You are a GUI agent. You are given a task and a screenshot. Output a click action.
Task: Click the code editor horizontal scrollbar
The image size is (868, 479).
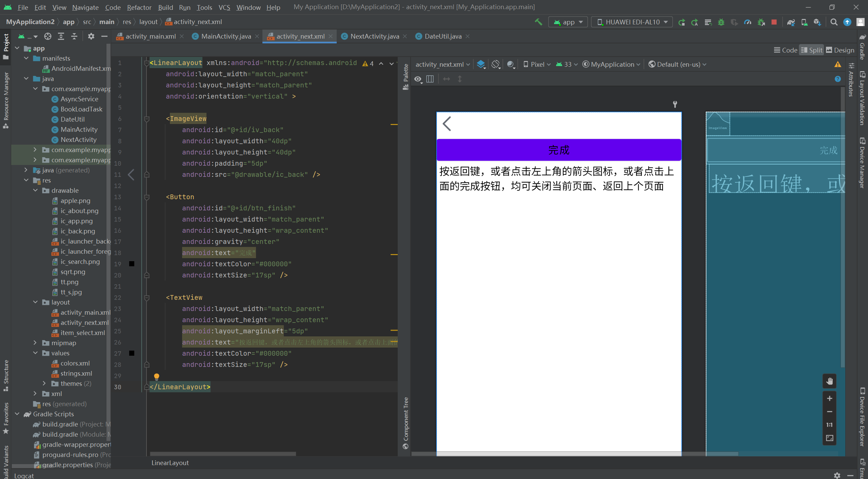pyautogui.click(x=223, y=454)
